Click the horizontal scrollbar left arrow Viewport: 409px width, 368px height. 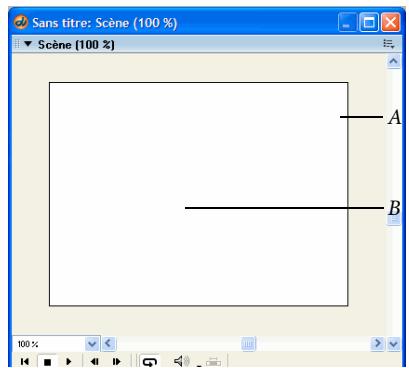tap(108, 343)
